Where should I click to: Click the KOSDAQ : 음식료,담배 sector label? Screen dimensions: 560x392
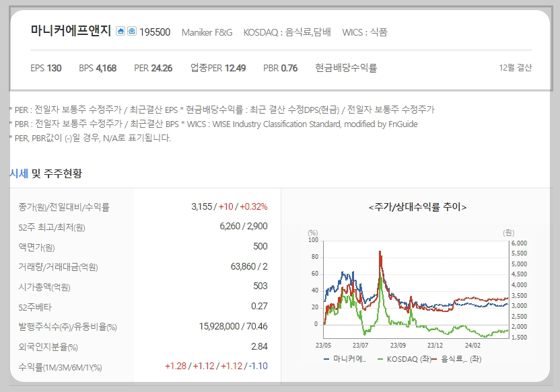(287, 32)
